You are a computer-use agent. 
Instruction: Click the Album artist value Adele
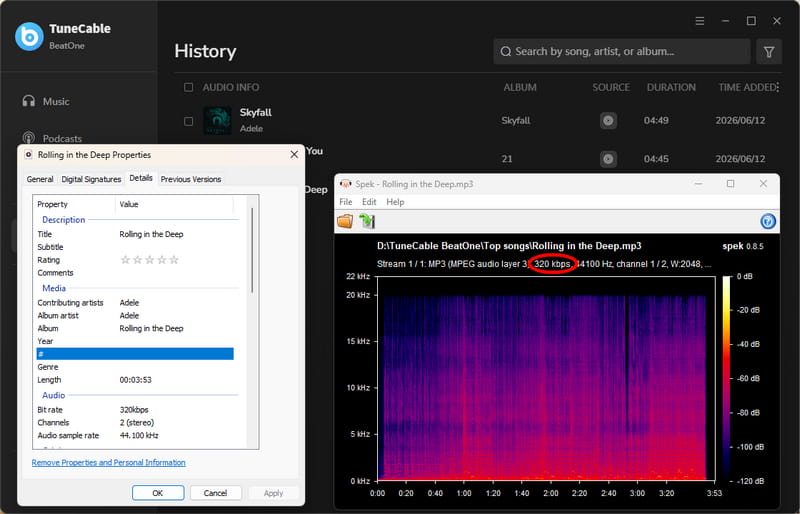(129, 315)
